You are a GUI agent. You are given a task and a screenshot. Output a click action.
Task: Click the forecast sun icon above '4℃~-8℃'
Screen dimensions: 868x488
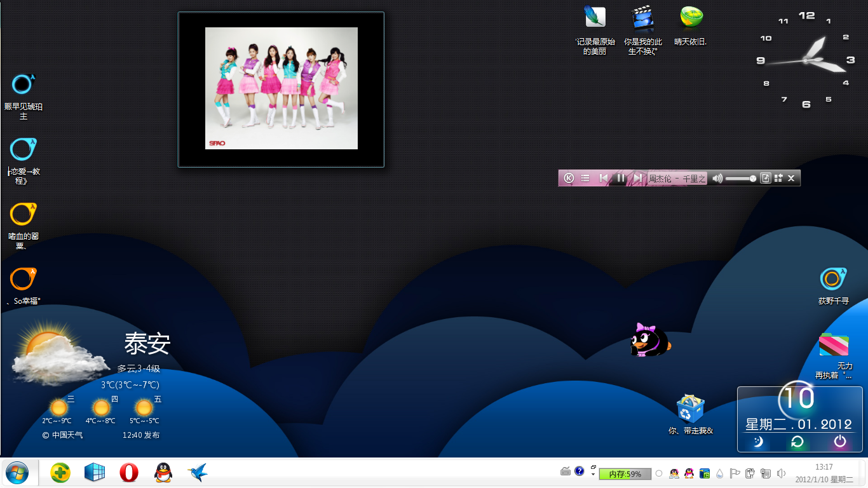(x=101, y=407)
